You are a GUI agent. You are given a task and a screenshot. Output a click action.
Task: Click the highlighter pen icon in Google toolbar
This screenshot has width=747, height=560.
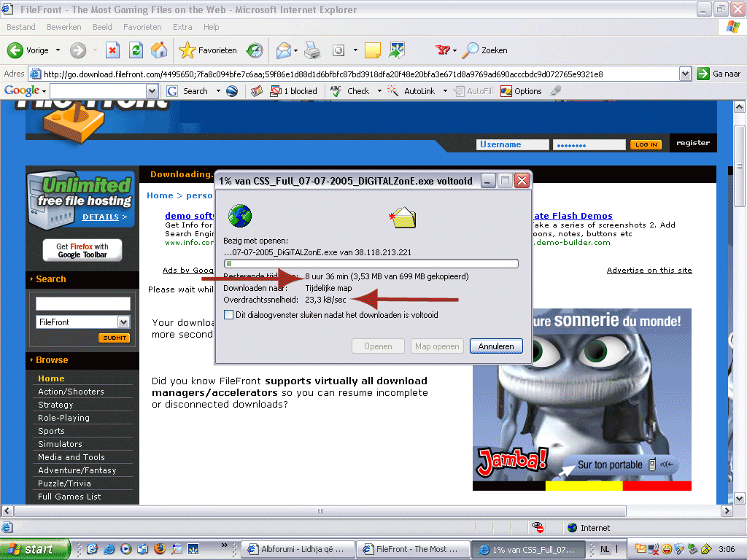click(x=556, y=90)
